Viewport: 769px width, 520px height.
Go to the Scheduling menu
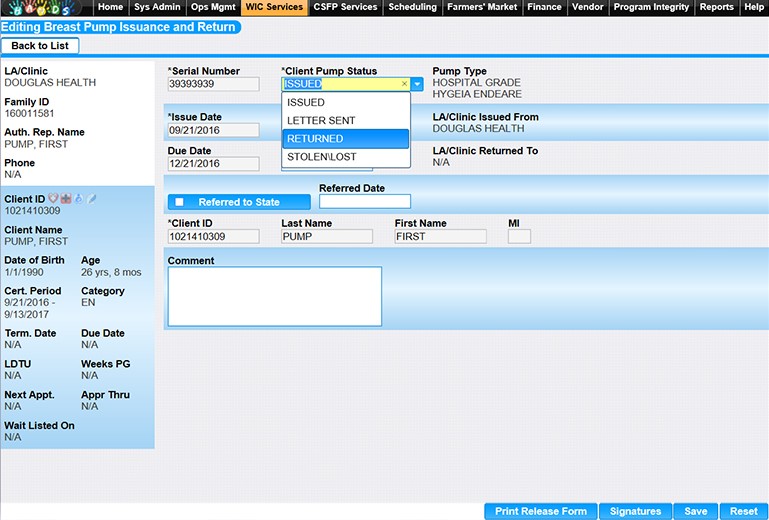coord(413,7)
